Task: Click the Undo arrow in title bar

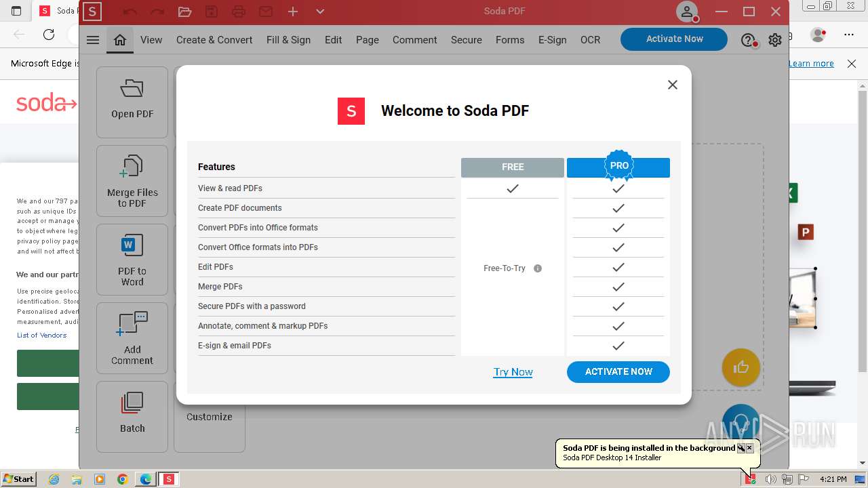Action: pos(130,12)
